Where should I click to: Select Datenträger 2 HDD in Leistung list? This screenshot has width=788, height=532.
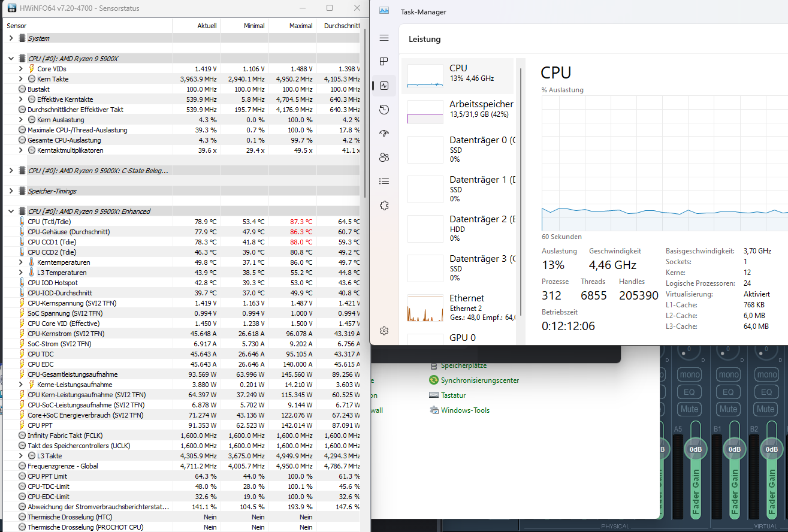coord(458,228)
